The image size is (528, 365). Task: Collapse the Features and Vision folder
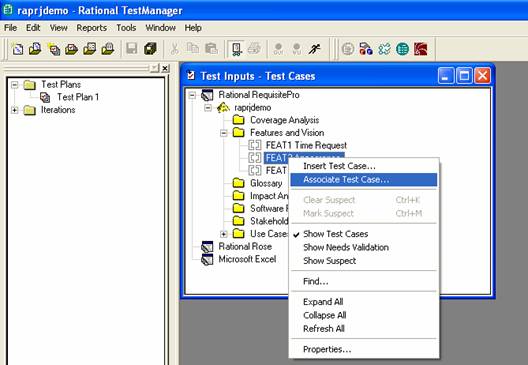point(224,133)
